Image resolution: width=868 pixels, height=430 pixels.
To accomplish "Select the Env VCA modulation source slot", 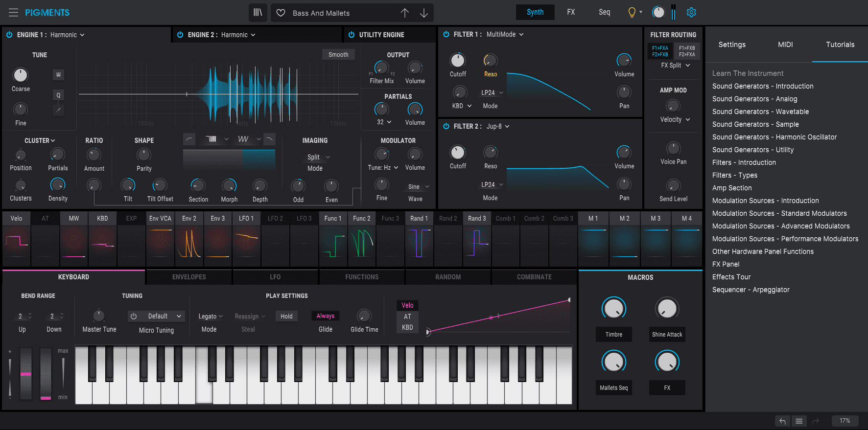I will click(x=160, y=218).
